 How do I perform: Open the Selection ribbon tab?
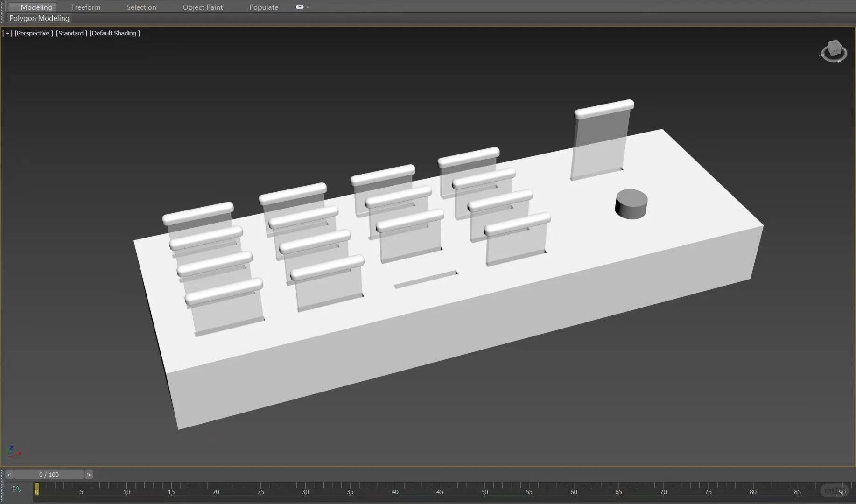(141, 7)
